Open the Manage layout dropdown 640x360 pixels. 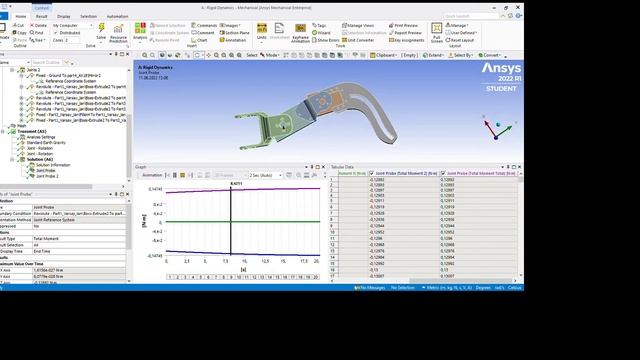(457, 25)
